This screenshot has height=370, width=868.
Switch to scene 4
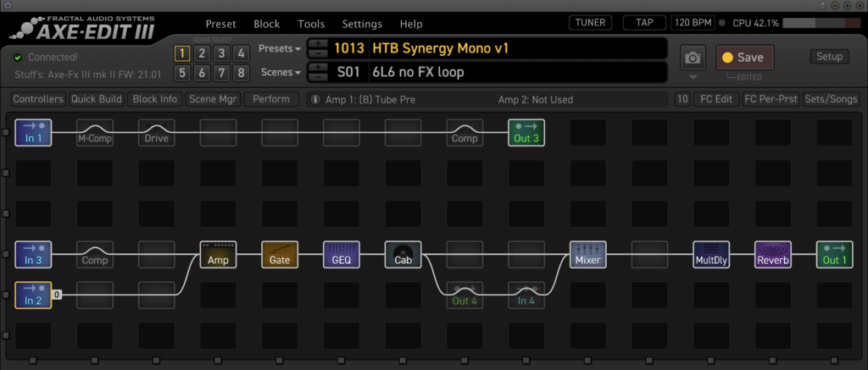click(241, 53)
